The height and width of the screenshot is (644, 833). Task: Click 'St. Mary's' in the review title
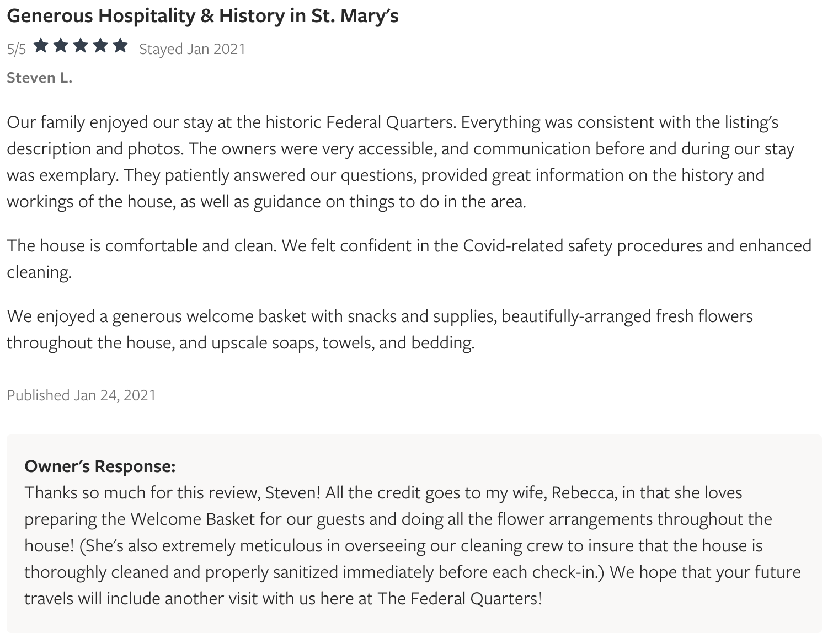click(x=355, y=16)
